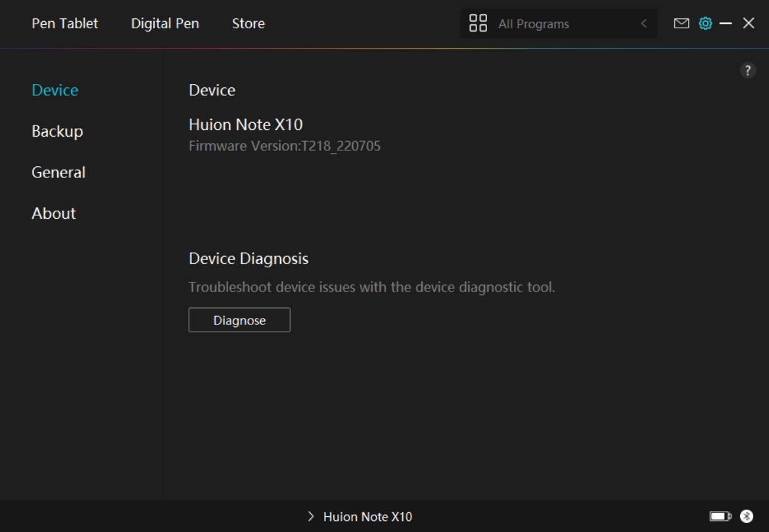
Task: Click the arrow beside All Programs
Action: point(644,24)
